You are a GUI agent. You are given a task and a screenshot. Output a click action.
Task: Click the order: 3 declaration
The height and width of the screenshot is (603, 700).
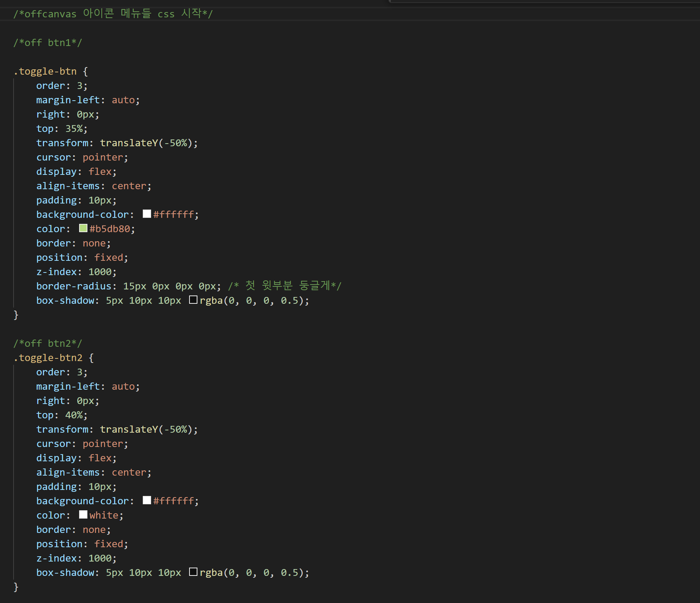tap(60, 86)
